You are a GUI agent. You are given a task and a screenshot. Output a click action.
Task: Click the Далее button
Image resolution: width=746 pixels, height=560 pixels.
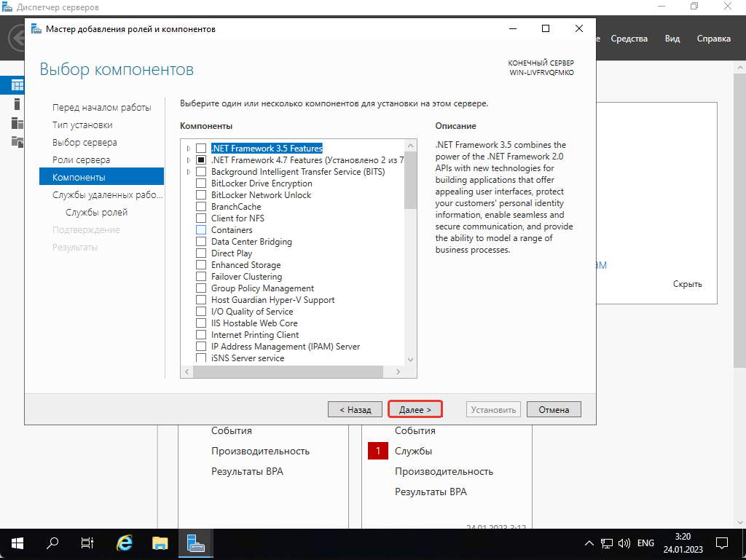click(415, 410)
